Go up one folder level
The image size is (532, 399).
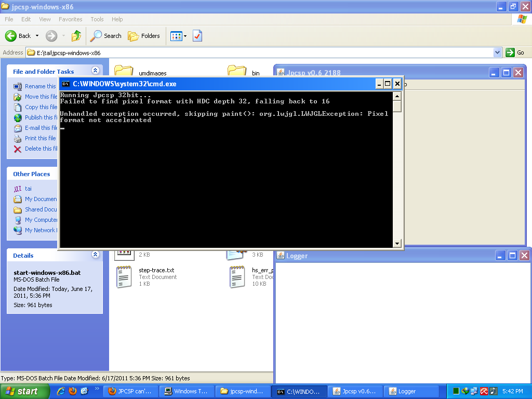pos(76,36)
